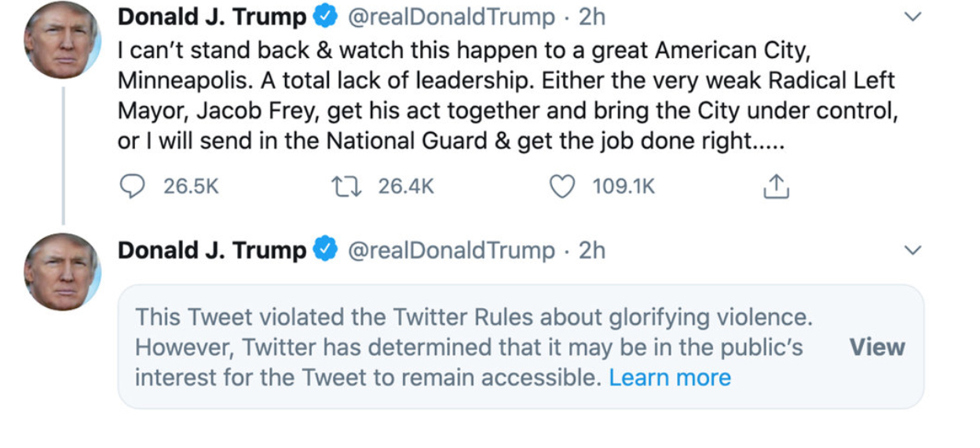
Task: Click the profile avatar beside the Minneapolis tweet
Action: (x=62, y=40)
